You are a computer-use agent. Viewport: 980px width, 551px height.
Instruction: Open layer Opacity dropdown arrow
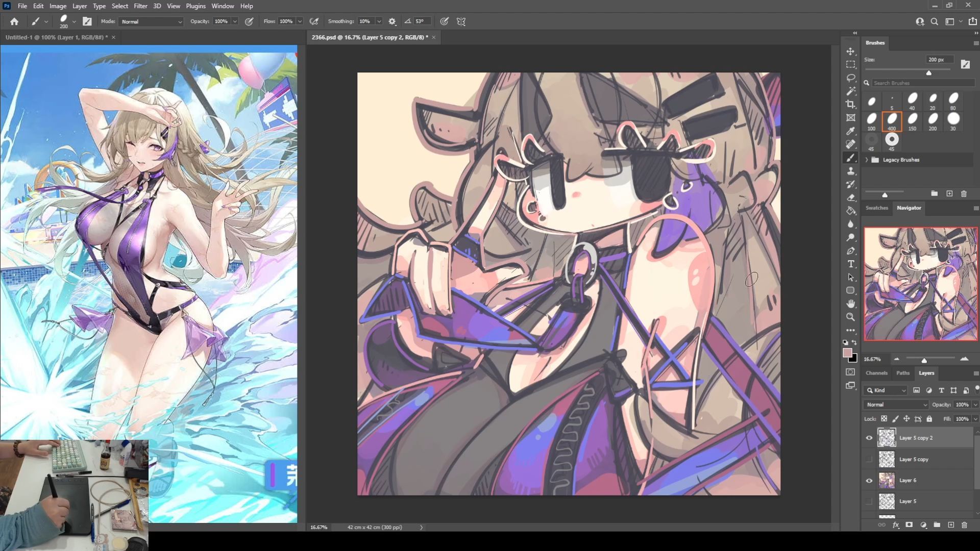coord(975,405)
